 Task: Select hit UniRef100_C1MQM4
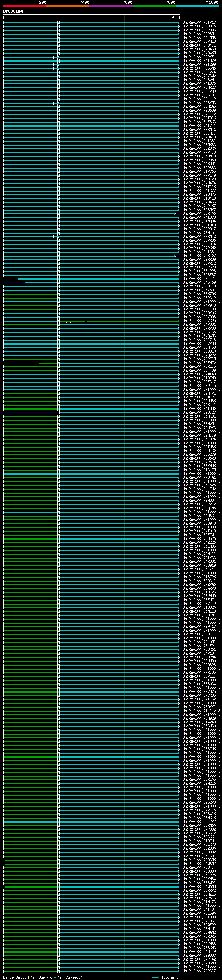[199, 221]
